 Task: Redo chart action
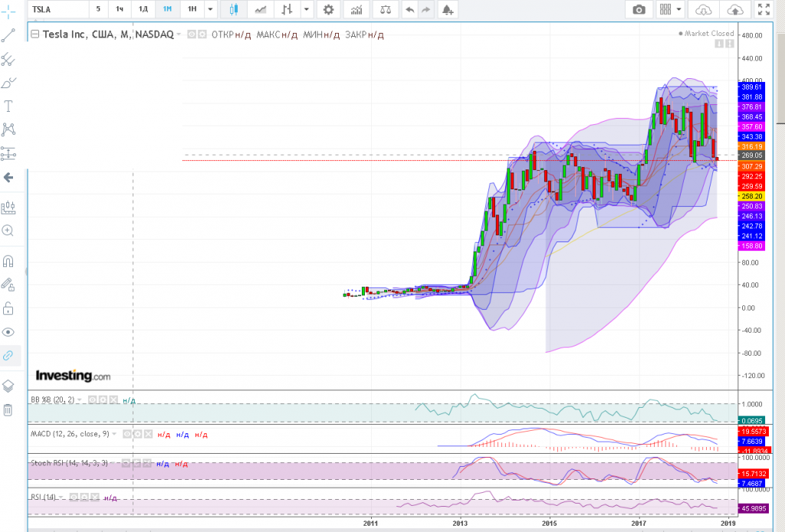(x=426, y=9)
